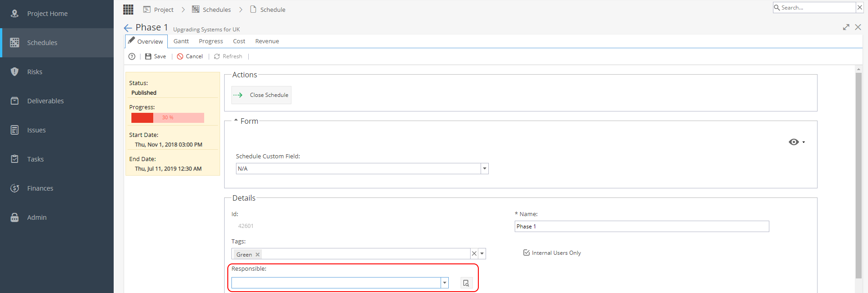Remove the Green tag

click(257, 255)
